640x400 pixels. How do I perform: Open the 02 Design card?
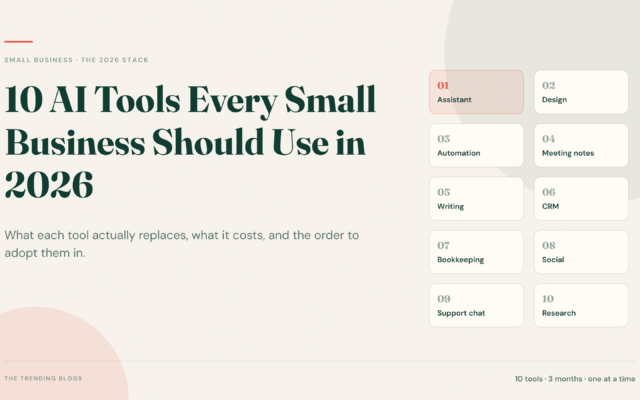[x=581, y=92]
